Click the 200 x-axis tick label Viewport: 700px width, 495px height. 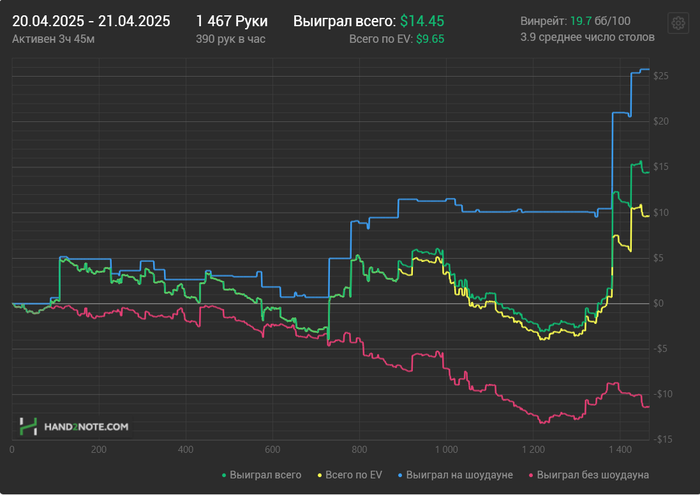pos(99,449)
